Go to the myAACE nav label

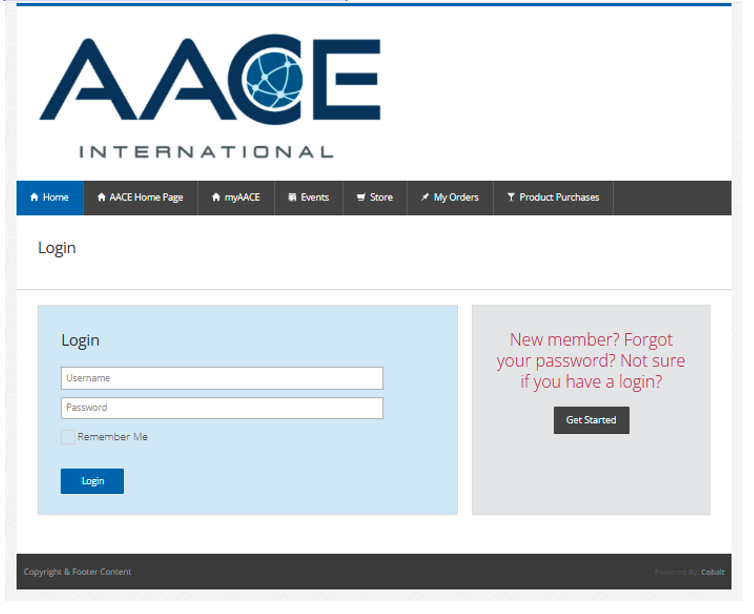[242, 198]
